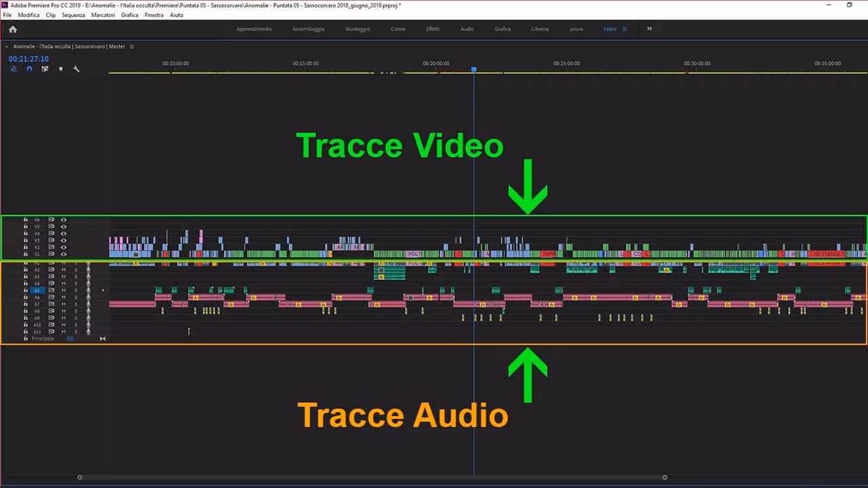Screen dimensions: 868x488
Task: Switch to the Montaggio workspace
Action: (357, 28)
